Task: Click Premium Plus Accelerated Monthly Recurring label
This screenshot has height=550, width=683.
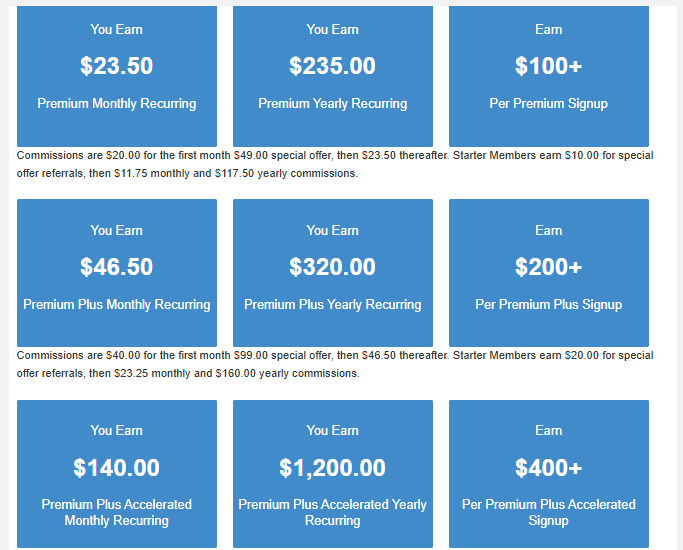Action: (116, 512)
